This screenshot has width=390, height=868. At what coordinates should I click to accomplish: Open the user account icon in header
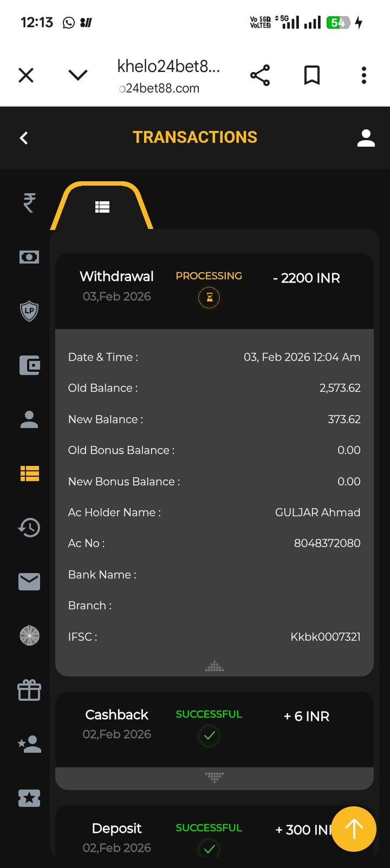click(366, 138)
